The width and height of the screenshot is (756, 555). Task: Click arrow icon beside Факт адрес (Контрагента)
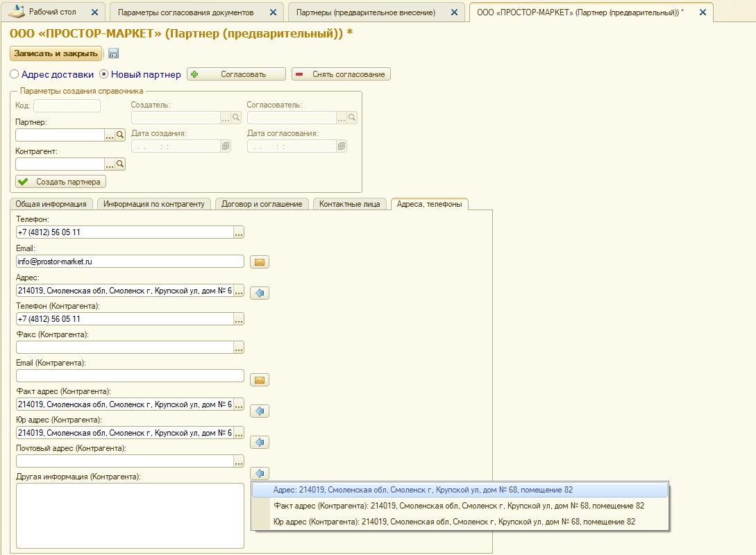(260, 411)
